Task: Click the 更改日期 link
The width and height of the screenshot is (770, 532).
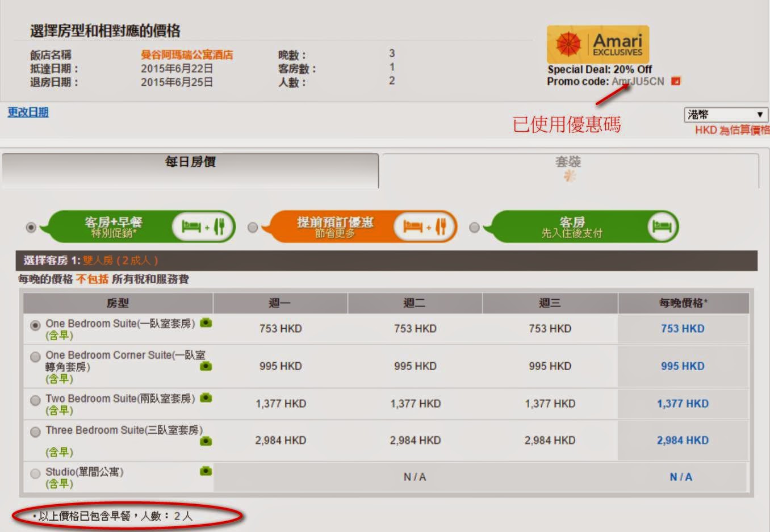Action: click(x=28, y=112)
